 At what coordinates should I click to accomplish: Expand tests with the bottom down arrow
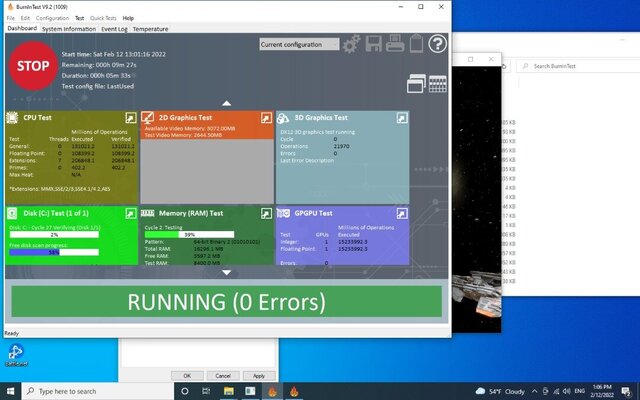227,272
